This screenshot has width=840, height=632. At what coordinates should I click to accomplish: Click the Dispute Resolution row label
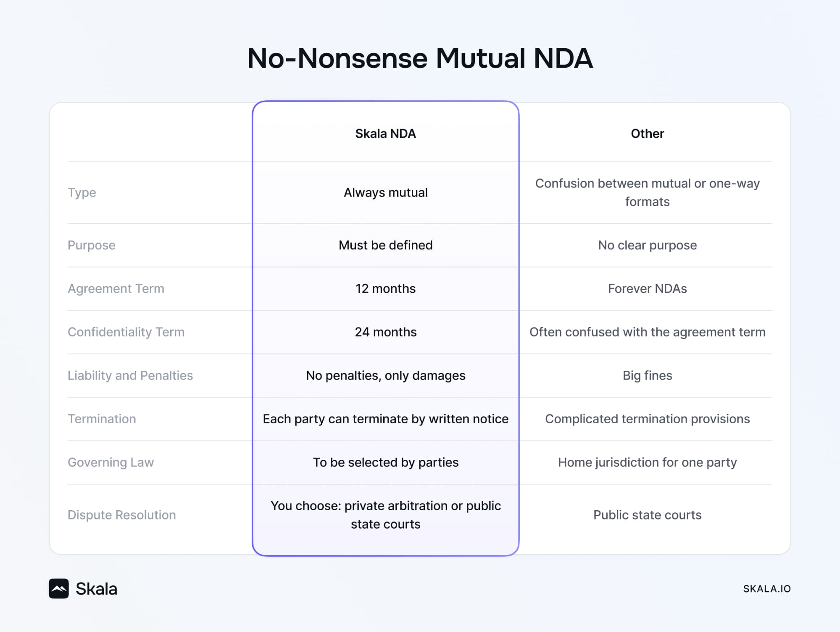pyautogui.click(x=122, y=515)
